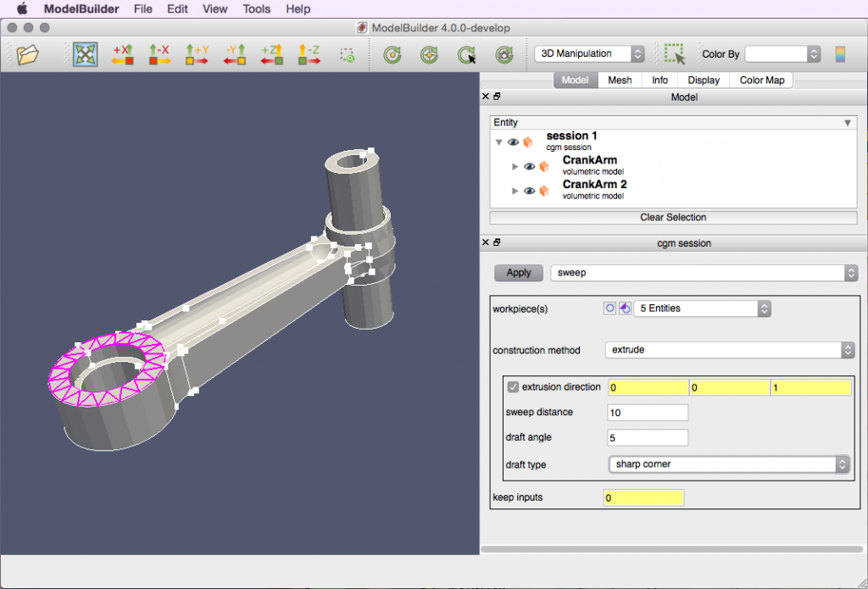
Task: Click the Apply button
Action: (519, 273)
